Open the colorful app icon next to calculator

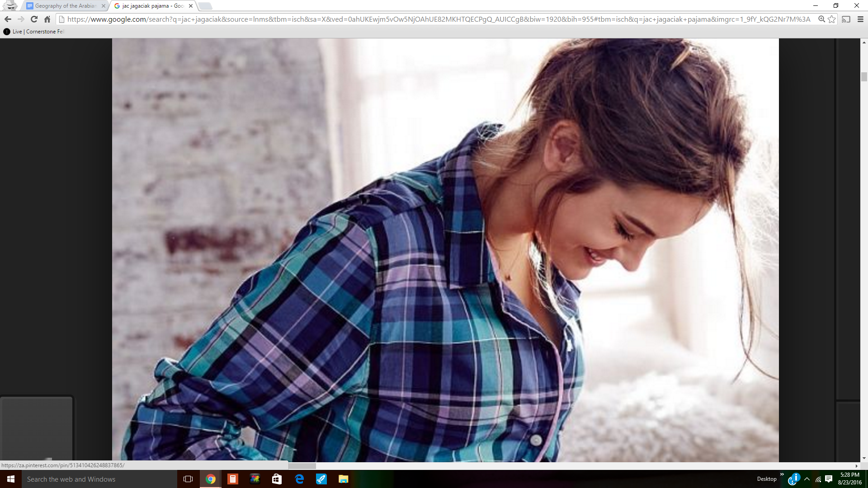(x=255, y=479)
